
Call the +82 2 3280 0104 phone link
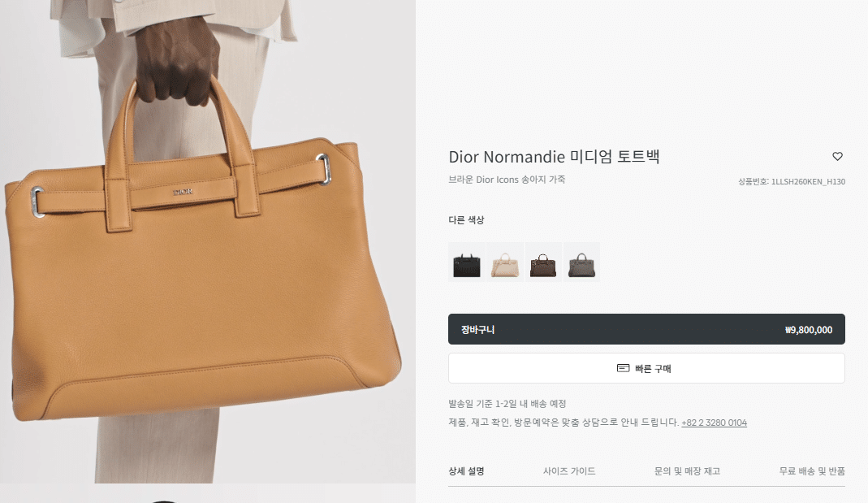point(714,423)
